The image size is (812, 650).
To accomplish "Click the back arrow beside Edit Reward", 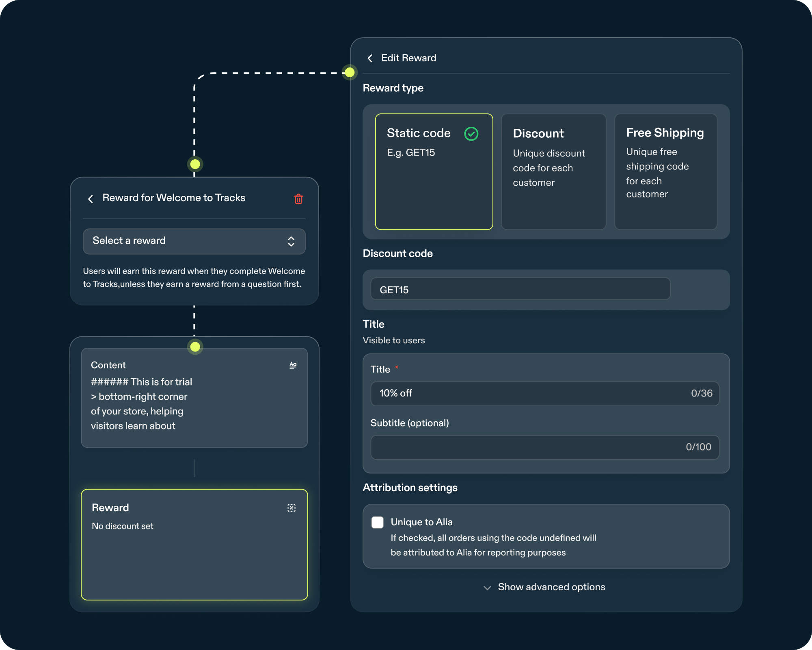I will (x=370, y=58).
